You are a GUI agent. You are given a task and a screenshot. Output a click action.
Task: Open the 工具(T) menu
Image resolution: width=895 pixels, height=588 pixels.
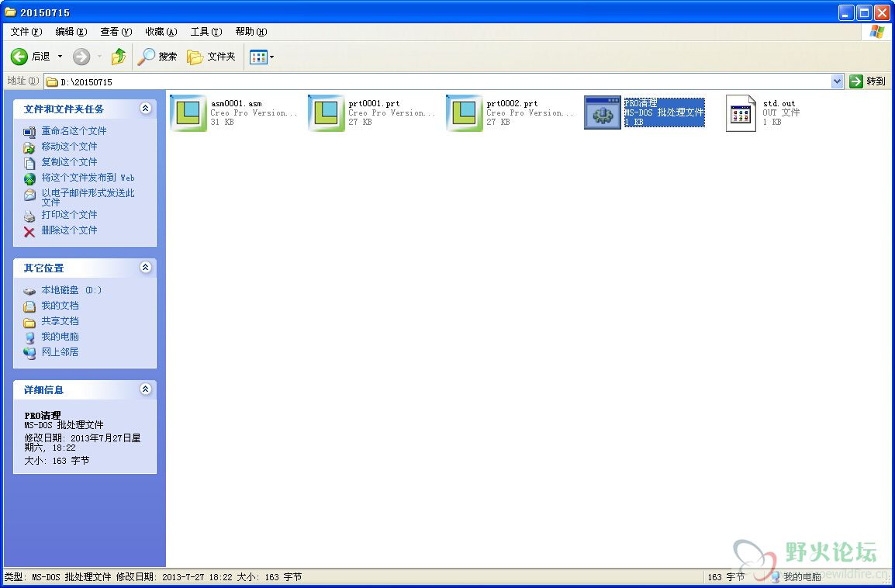[x=206, y=32]
